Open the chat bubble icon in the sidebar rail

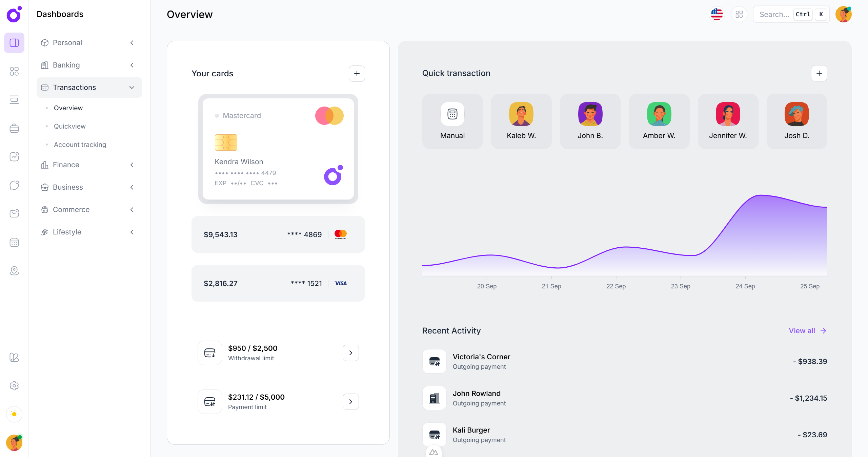coord(14,185)
